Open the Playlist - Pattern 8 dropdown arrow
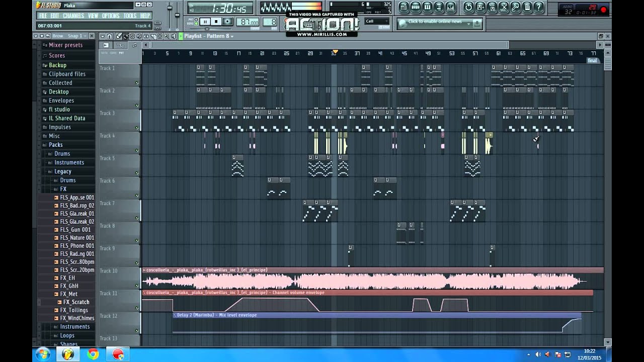 point(232,36)
